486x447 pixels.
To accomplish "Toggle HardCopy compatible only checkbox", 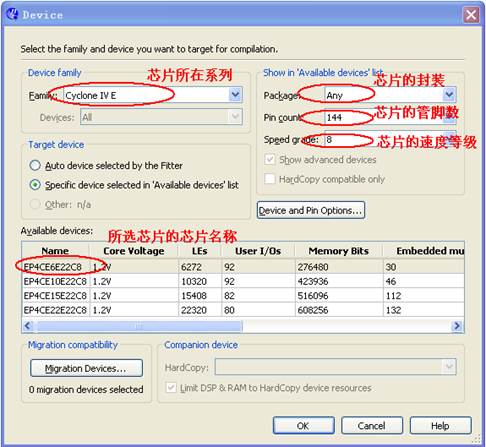I will pyautogui.click(x=270, y=179).
